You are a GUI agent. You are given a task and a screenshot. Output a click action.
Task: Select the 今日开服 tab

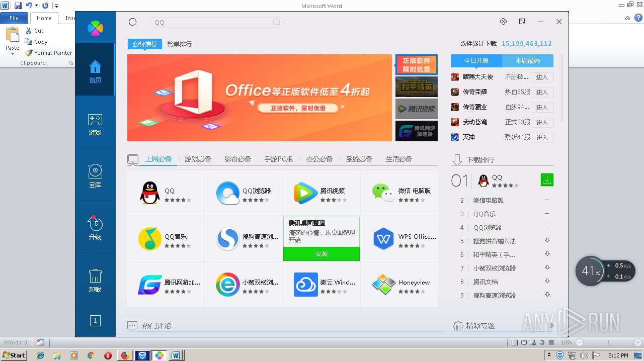pos(476,61)
